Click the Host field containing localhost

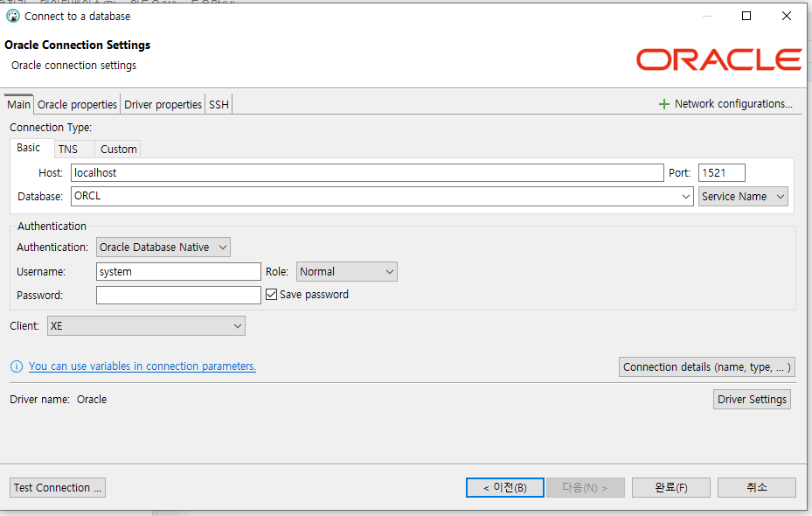367,172
